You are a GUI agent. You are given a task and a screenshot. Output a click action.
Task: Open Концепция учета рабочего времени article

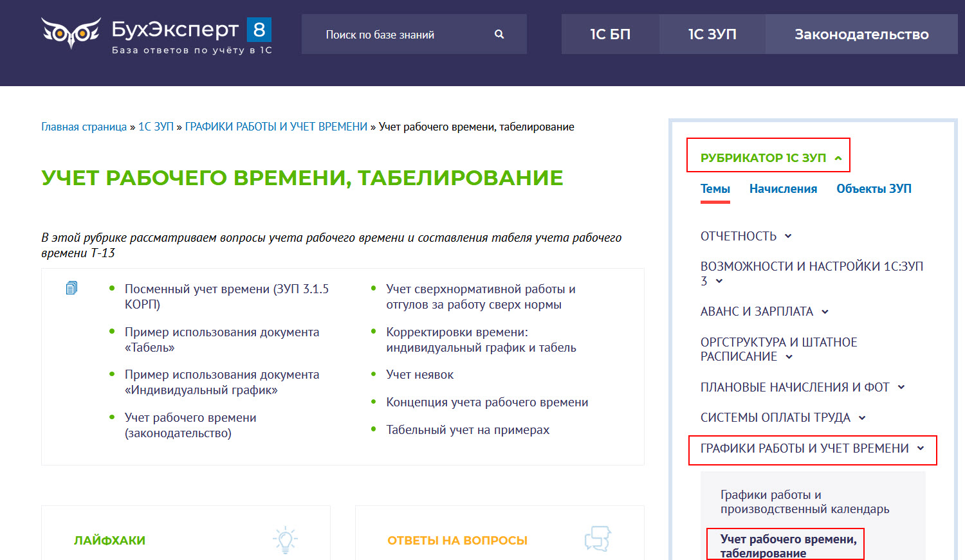click(487, 402)
